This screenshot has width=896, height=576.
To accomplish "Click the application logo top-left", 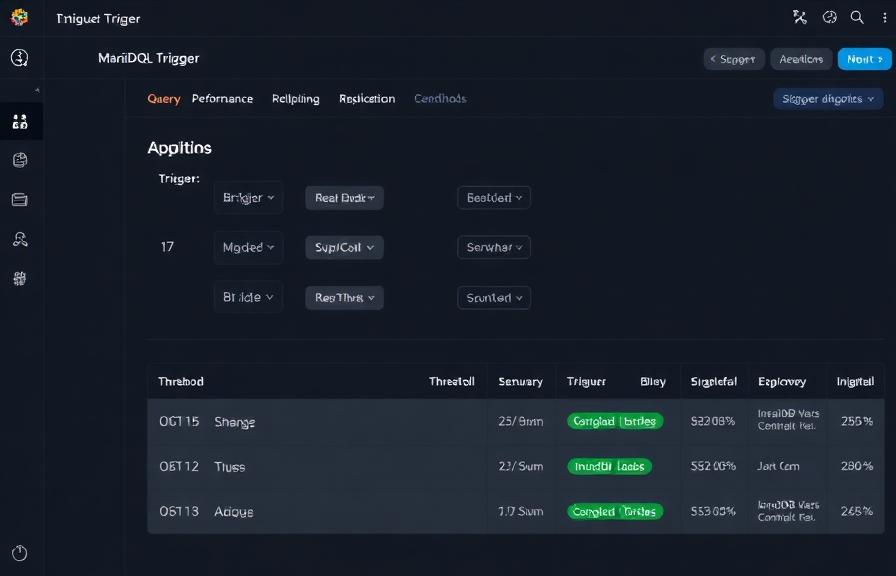I will [x=21, y=17].
